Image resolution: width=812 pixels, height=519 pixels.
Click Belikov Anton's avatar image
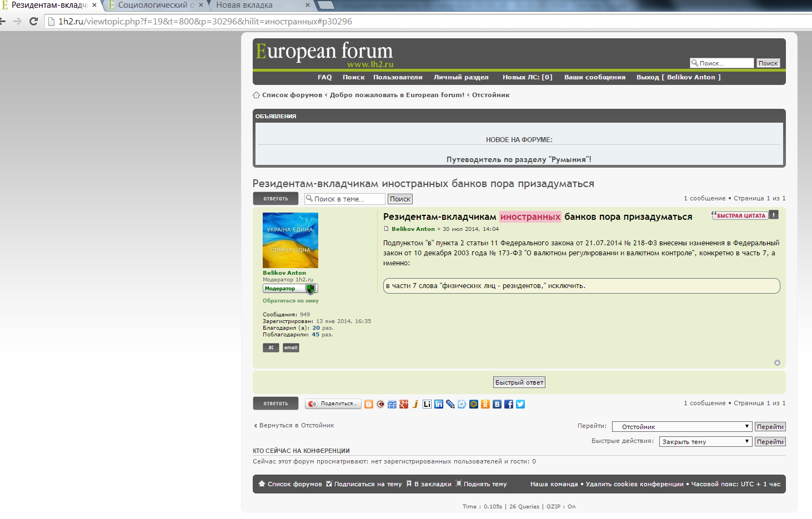(290, 240)
